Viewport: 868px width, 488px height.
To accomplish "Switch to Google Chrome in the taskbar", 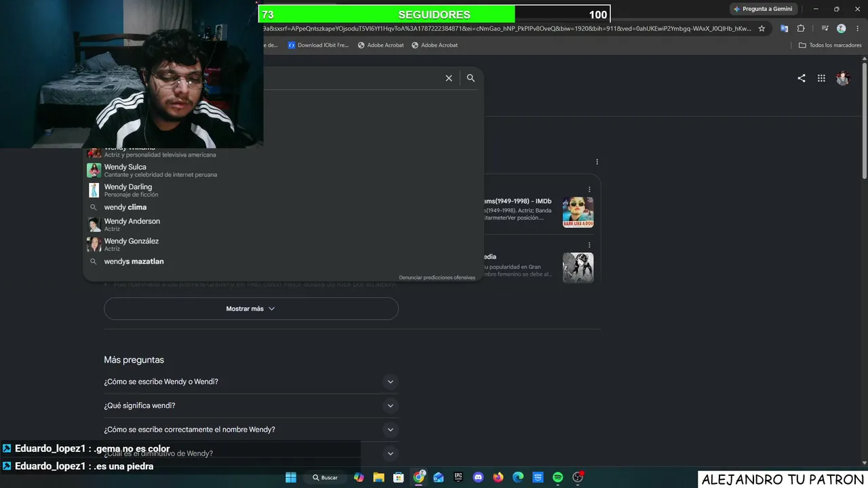I will [419, 477].
